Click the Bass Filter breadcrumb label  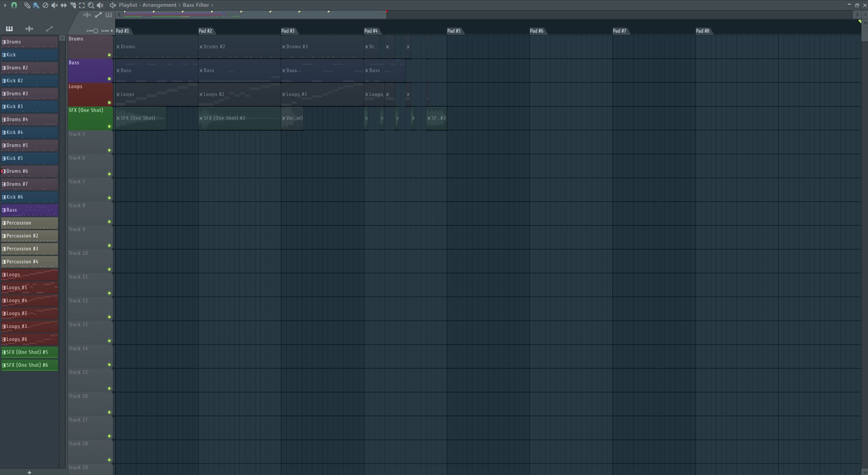(195, 5)
